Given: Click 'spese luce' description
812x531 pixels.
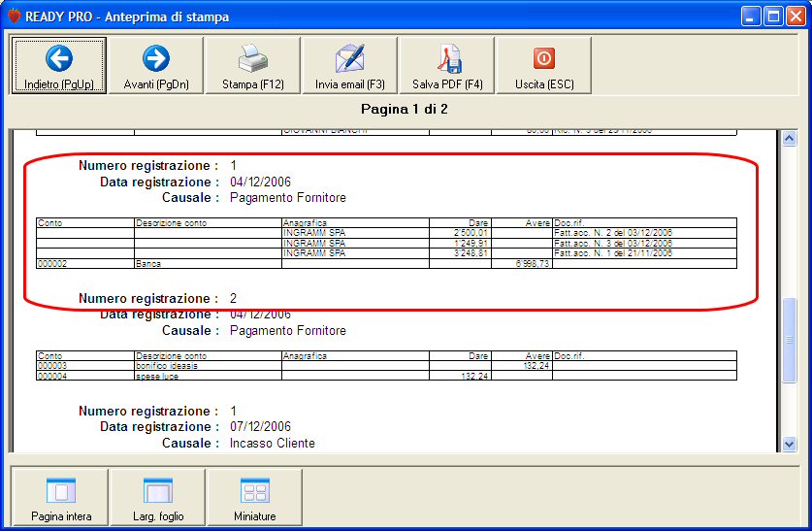Looking at the screenshot, I should [x=157, y=376].
